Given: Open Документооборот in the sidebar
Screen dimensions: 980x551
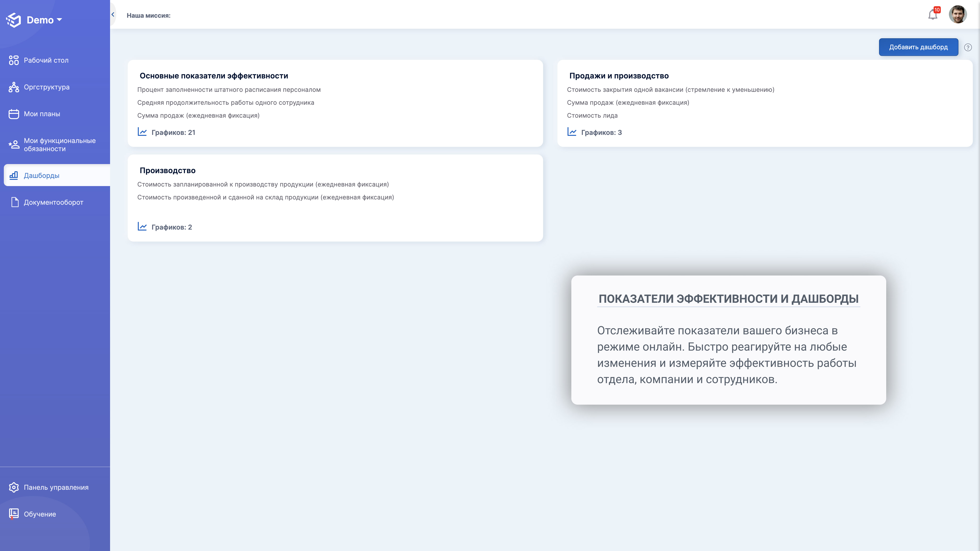Looking at the screenshot, I should tap(53, 202).
